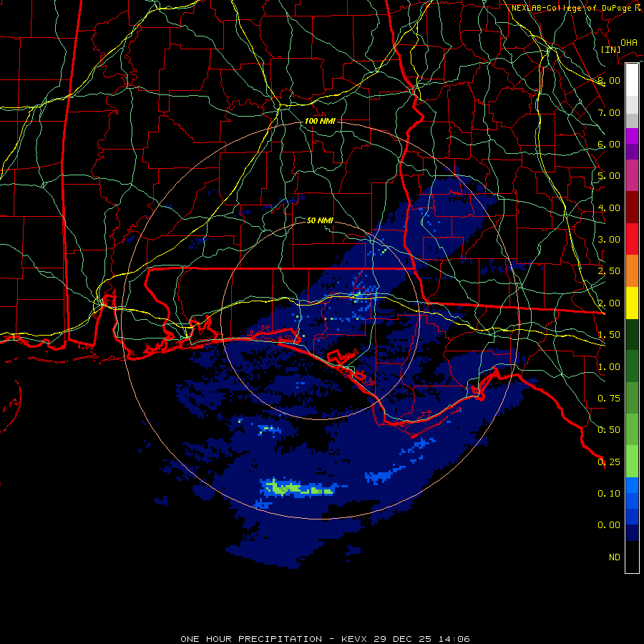The width and height of the screenshot is (644, 644).
Task: Select the 4.00 legend value
Action: pos(609,208)
